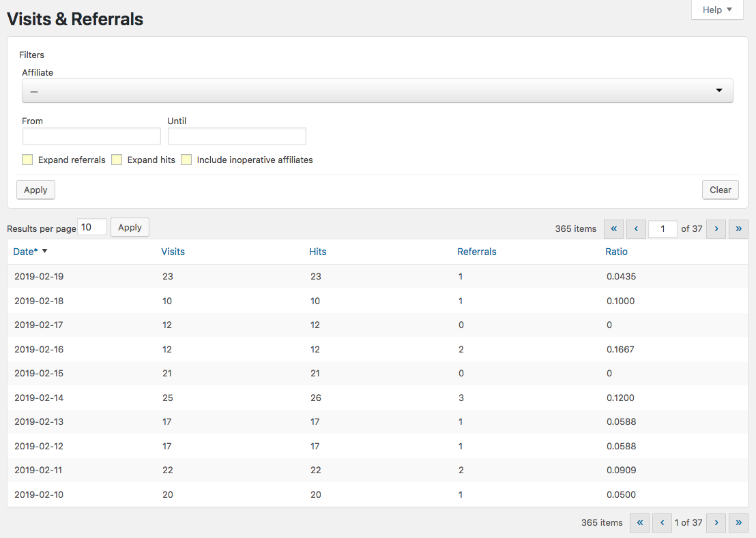
Task: Expand the Help panel tab
Action: coord(717,10)
